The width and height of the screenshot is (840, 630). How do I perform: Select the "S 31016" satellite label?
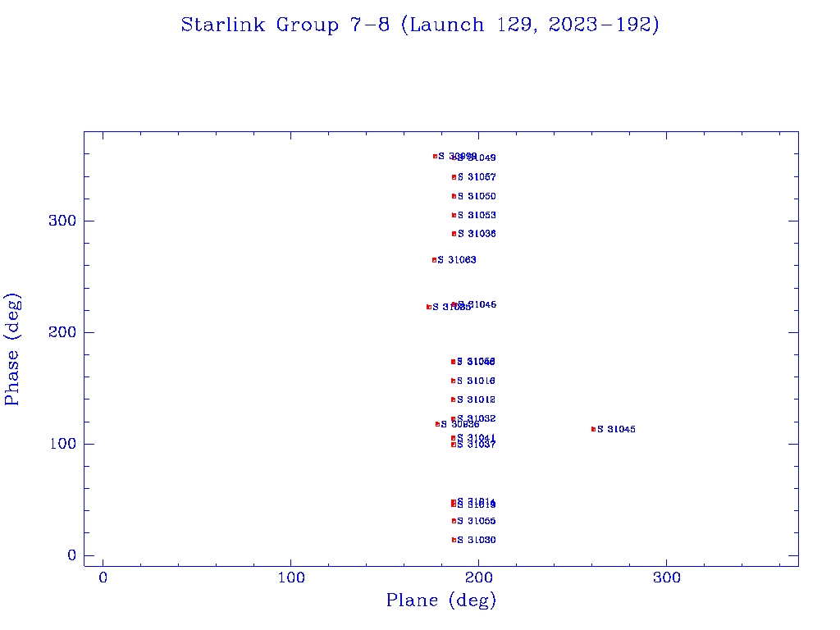click(477, 381)
